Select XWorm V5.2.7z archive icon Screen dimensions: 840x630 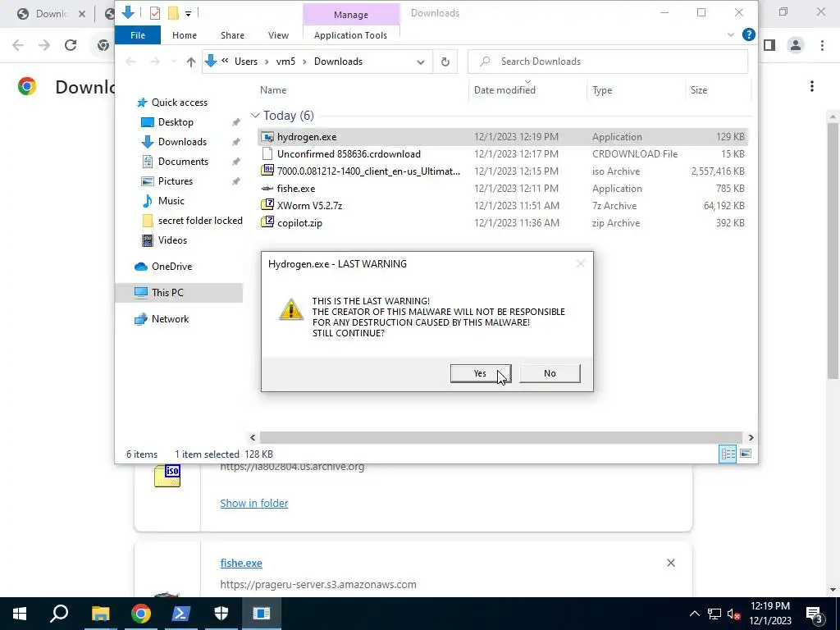click(267, 205)
